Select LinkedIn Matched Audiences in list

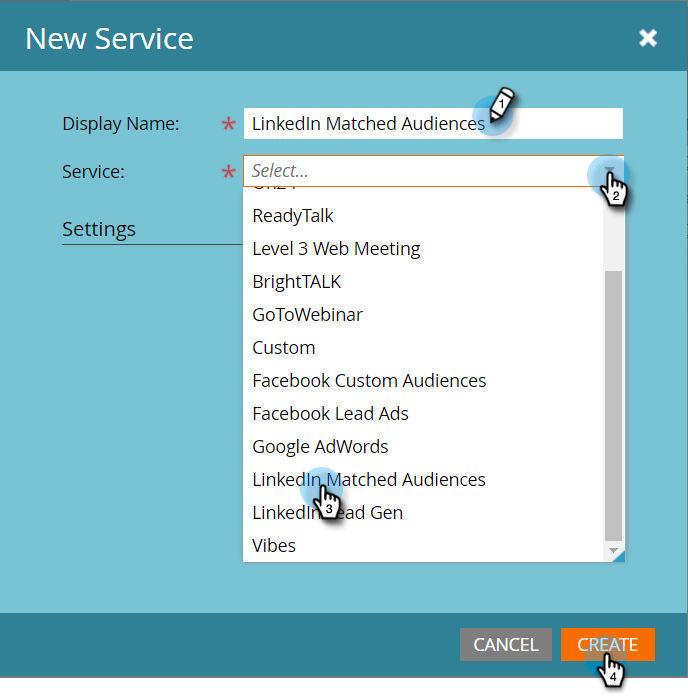(424, 480)
